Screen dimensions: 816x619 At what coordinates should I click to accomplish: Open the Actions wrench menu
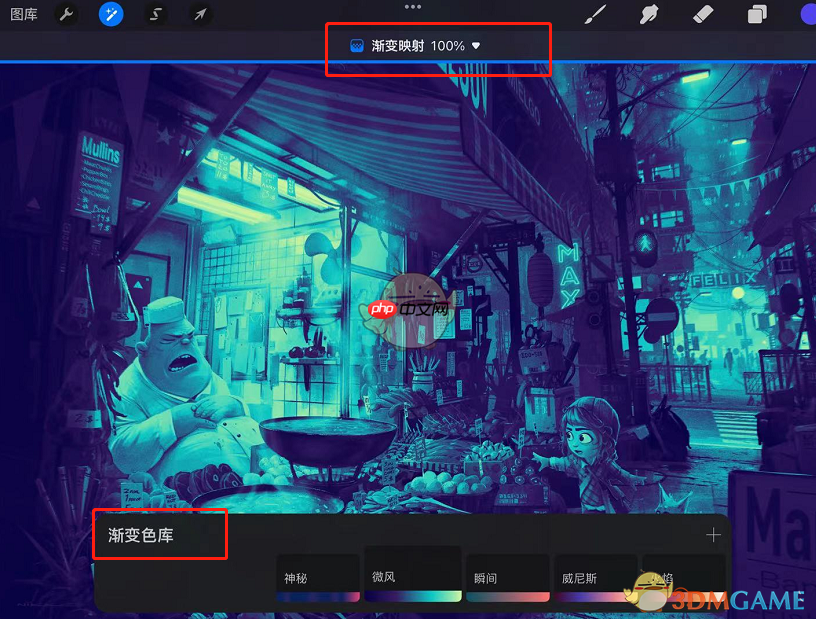[x=65, y=14]
